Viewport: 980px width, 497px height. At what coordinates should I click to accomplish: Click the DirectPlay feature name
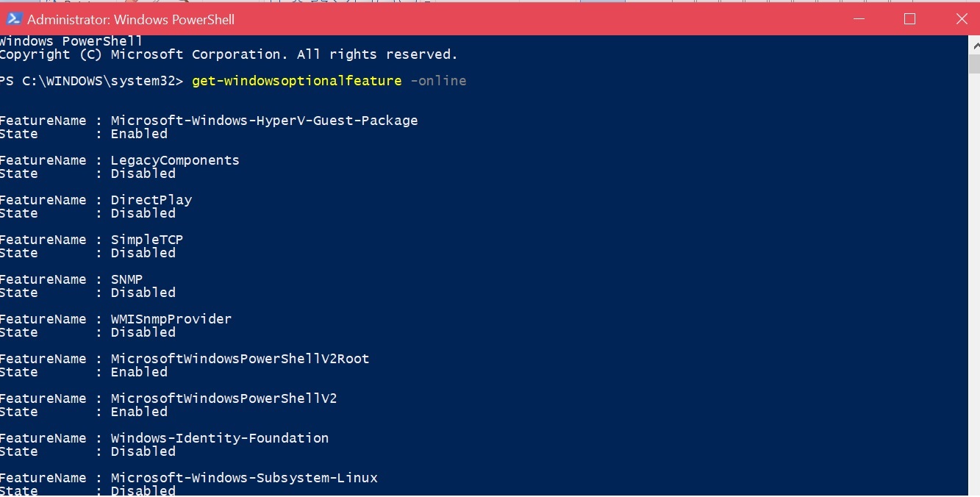tap(151, 200)
